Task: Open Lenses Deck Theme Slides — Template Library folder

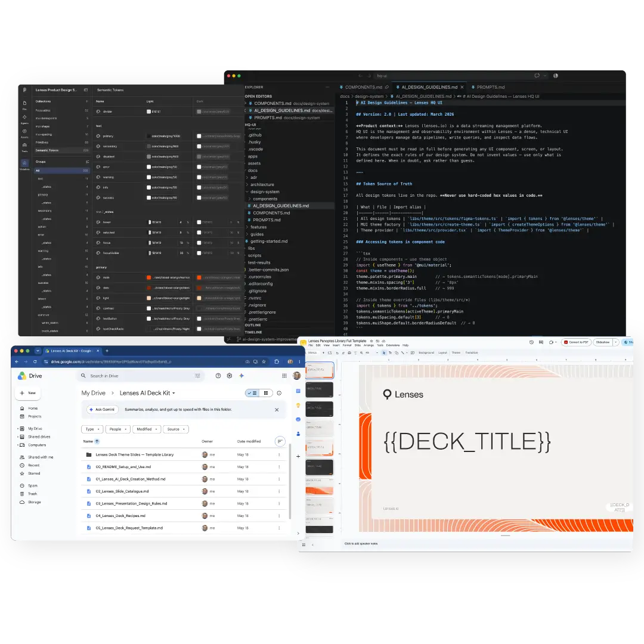Action: pos(134,454)
